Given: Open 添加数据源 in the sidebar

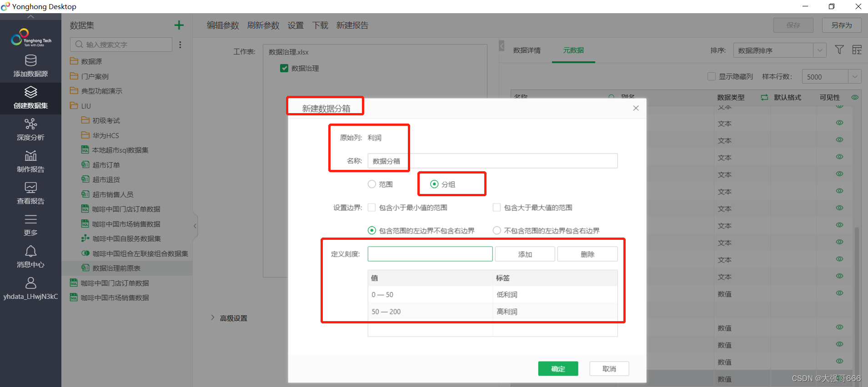Looking at the screenshot, I should pyautogui.click(x=30, y=66).
